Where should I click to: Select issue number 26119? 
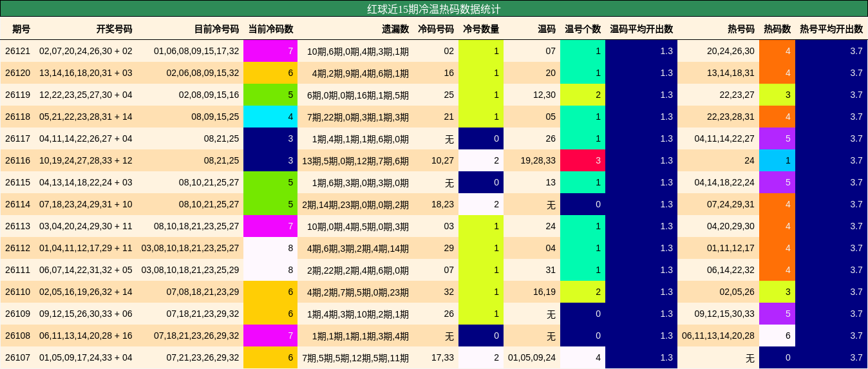tap(18, 95)
